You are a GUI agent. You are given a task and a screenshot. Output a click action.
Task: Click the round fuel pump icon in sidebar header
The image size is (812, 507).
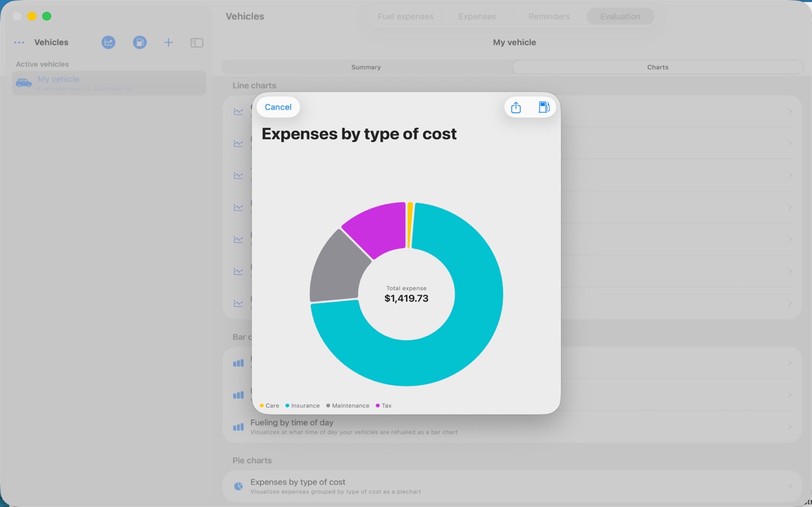pos(140,42)
